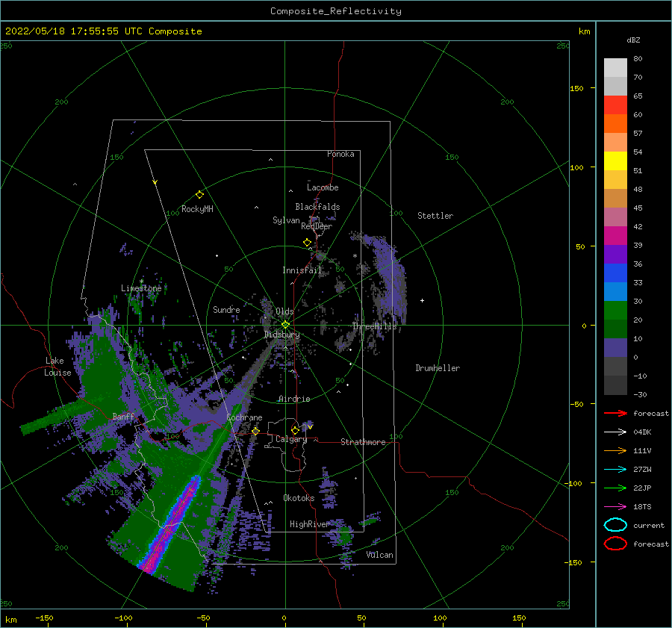Click the -150 tick on bottom axis

pos(44,618)
